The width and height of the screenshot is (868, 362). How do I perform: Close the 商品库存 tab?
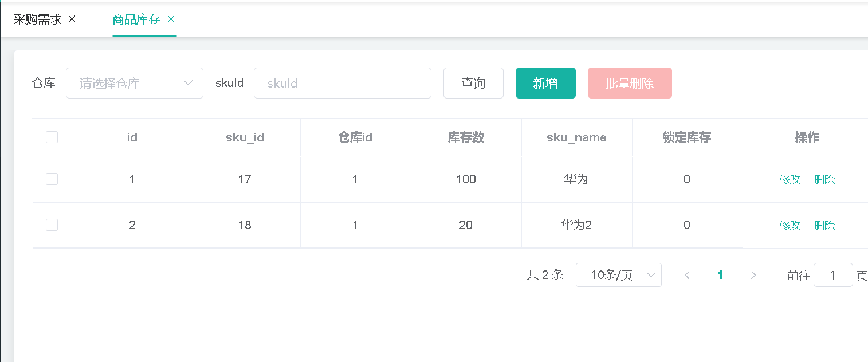coord(170,19)
